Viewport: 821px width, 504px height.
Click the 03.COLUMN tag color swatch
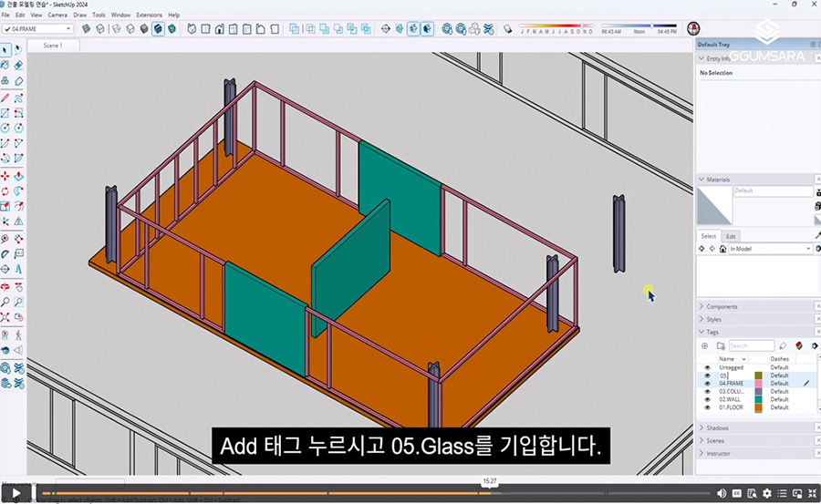(x=757, y=392)
